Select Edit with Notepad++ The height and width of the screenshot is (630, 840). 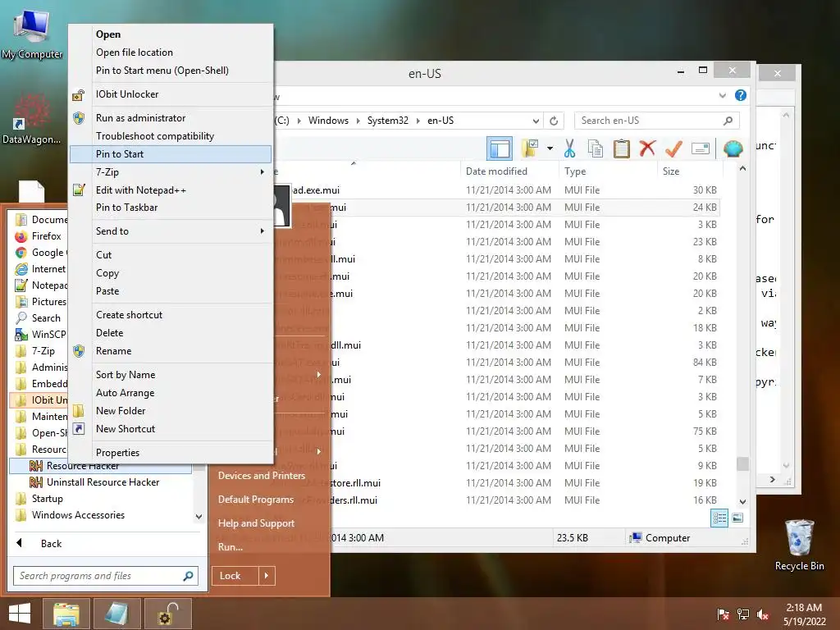click(171, 190)
